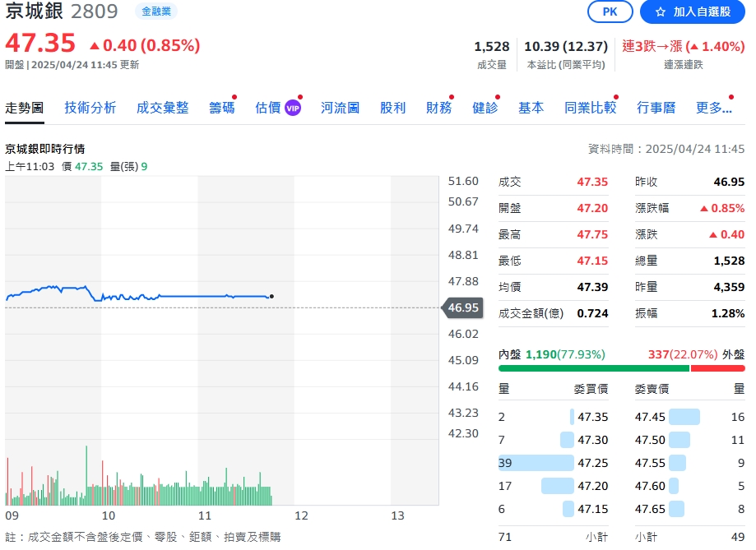The height and width of the screenshot is (550, 756).
Task: View the 股利 dividend tab
Action: [x=392, y=108]
